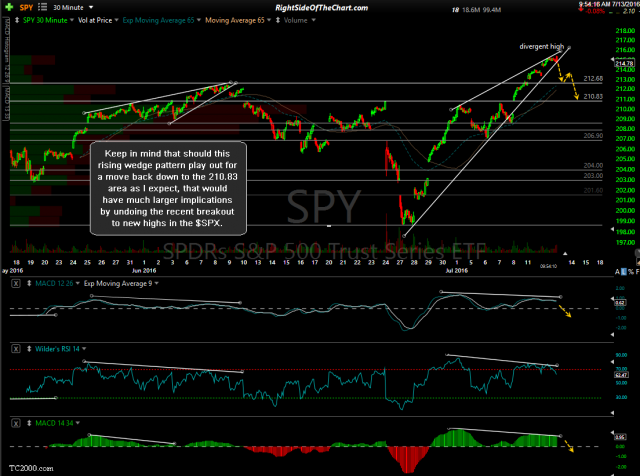Select the rising wedge note text box

click(x=168, y=188)
